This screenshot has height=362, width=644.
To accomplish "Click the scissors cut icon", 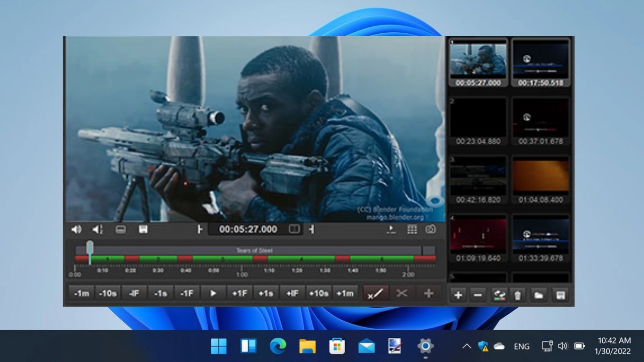I will point(402,293).
